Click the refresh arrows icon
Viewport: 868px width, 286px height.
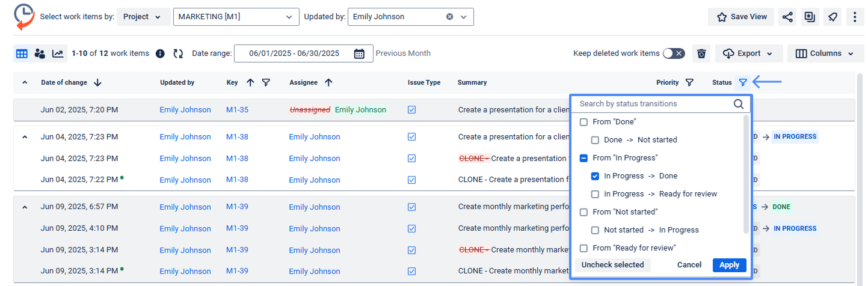(x=178, y=53)
